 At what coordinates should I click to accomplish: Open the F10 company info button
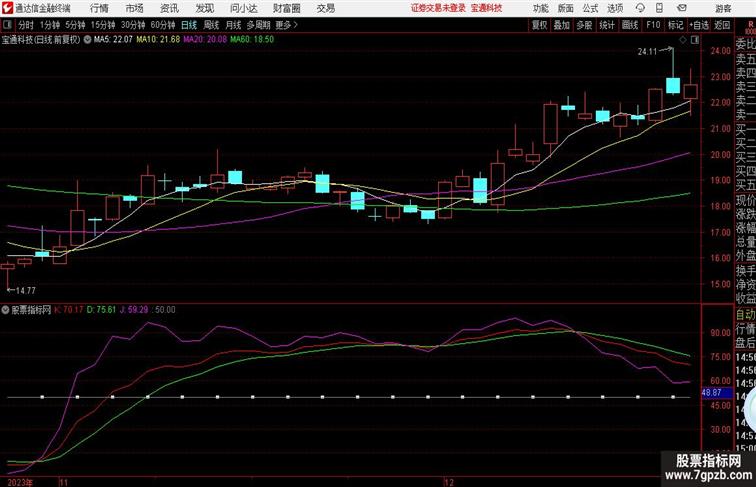(653, 25)
